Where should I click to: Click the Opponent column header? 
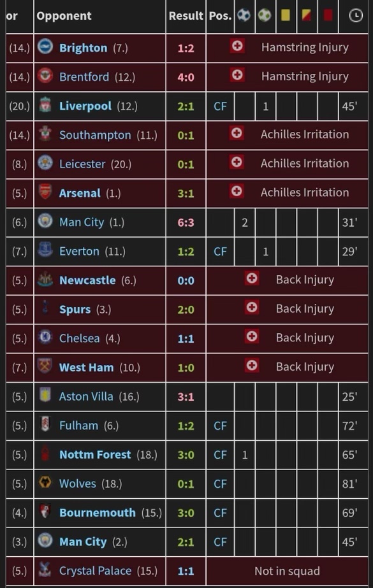coord(64,16)
